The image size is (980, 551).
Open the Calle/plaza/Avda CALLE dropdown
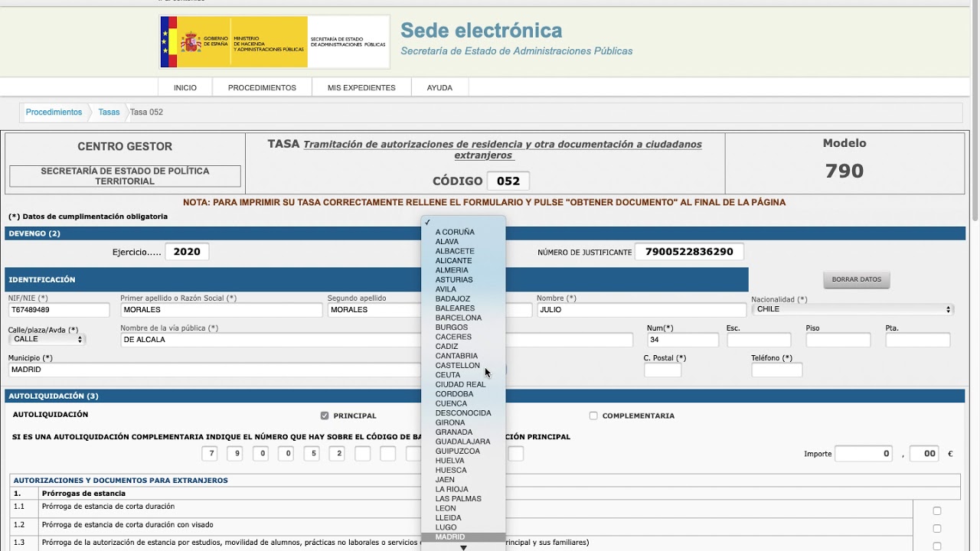pyautogui.click(x=47, y=339)
